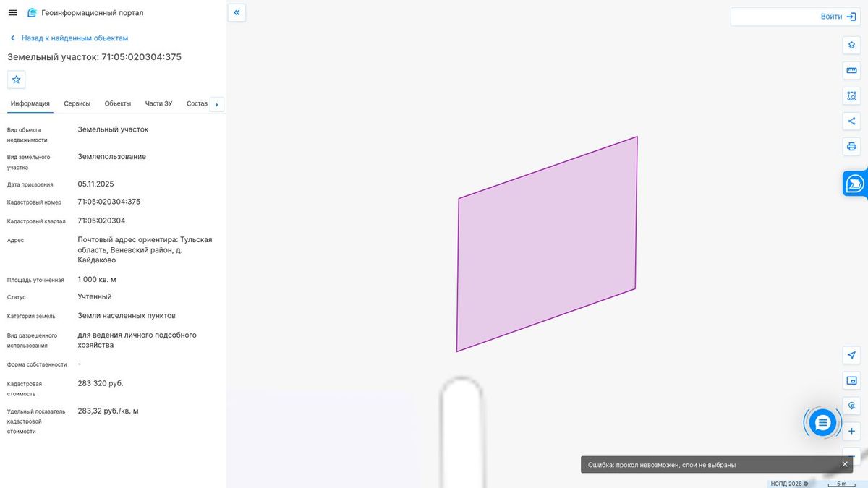Activate the ruler measurement tool
The width and height of the screenshot is (868, 488).
851,70
